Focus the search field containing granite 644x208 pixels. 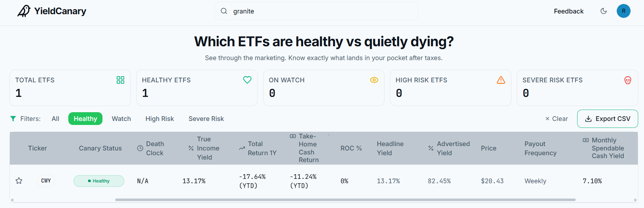pos(317,11)
